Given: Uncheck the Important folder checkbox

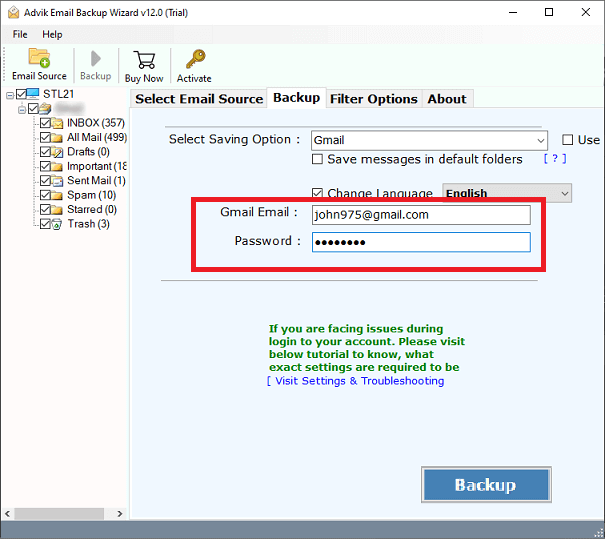Looking at the screenshot, I should point(45,166).
